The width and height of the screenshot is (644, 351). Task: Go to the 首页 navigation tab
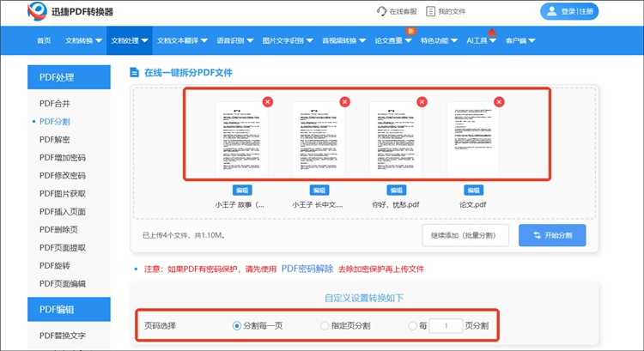[x=44, y=40]
